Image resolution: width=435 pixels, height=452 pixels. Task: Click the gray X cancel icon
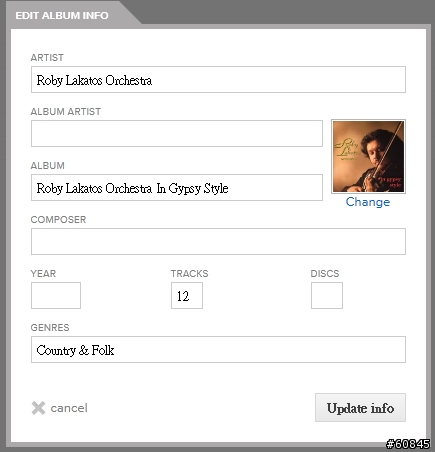[x=38, y=408]
